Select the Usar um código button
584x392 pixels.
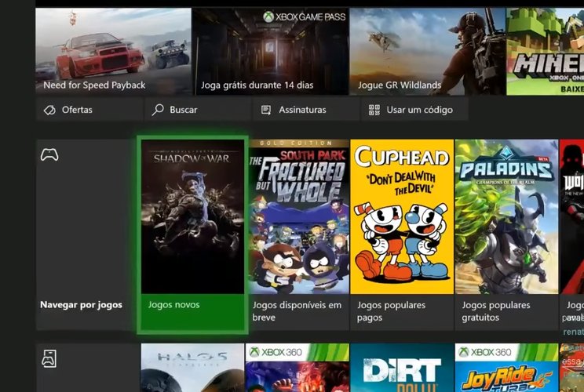414,110
